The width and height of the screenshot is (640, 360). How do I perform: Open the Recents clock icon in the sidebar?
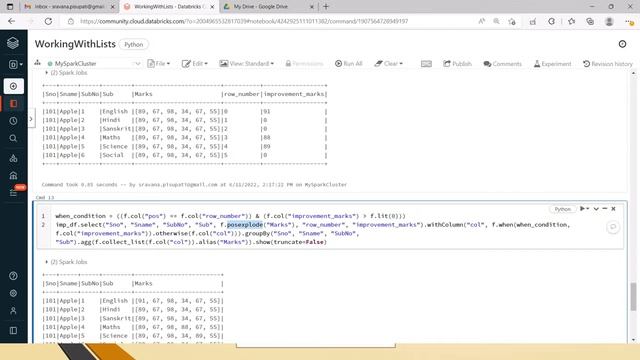pyautogui.click(x=13, y=121)
